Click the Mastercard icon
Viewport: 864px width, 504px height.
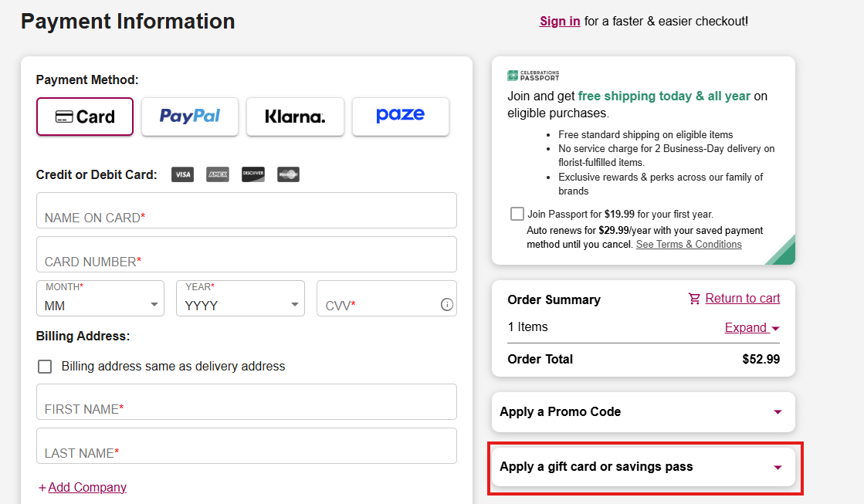[288, 174]
